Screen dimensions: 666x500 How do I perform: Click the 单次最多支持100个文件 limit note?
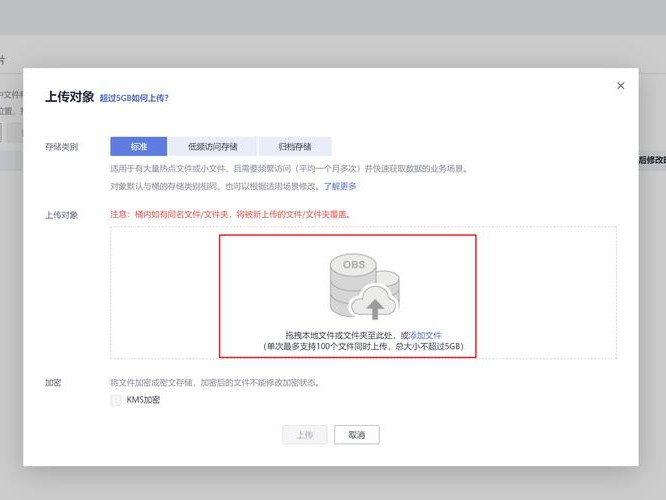tap(364, 346)
